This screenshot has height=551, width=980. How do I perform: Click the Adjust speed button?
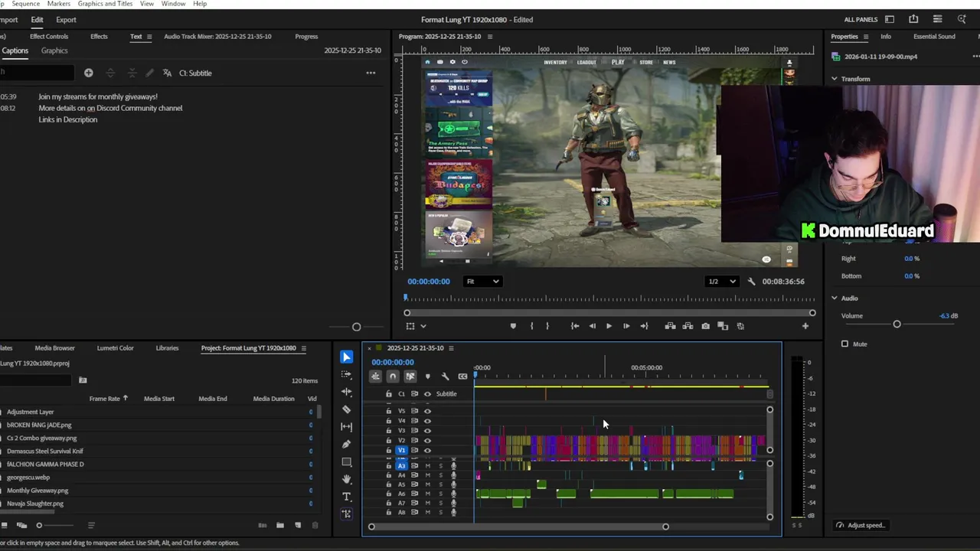coord(861,526)
